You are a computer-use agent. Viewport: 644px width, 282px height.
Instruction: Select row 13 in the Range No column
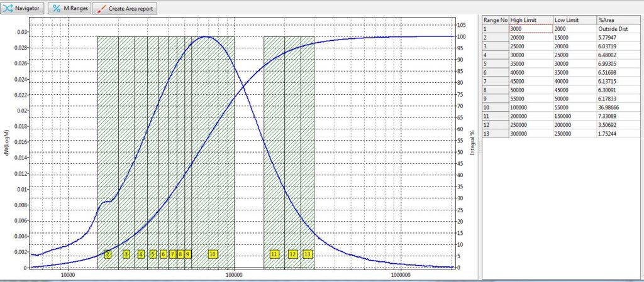coord(495,134)
